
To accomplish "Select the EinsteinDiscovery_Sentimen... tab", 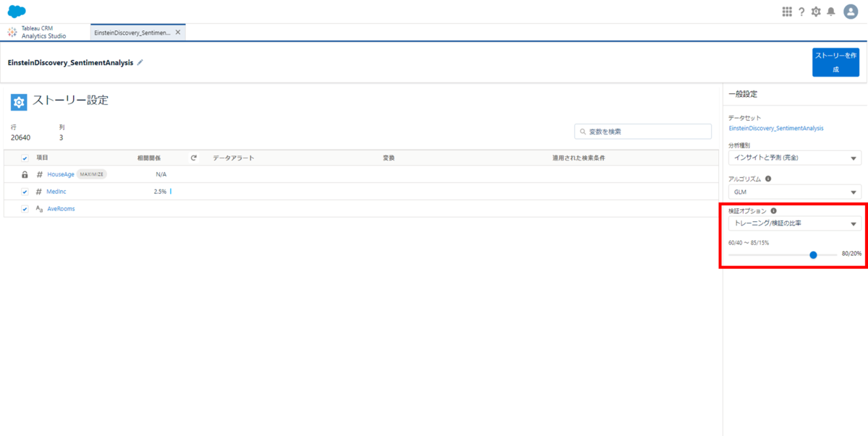I will click(132, 33).
